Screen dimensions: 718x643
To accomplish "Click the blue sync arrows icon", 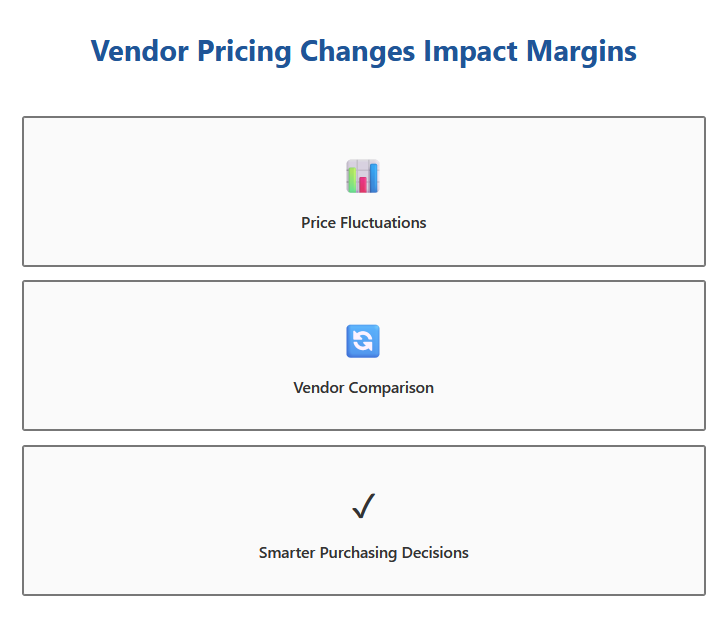I will click(x=363, y=341).
